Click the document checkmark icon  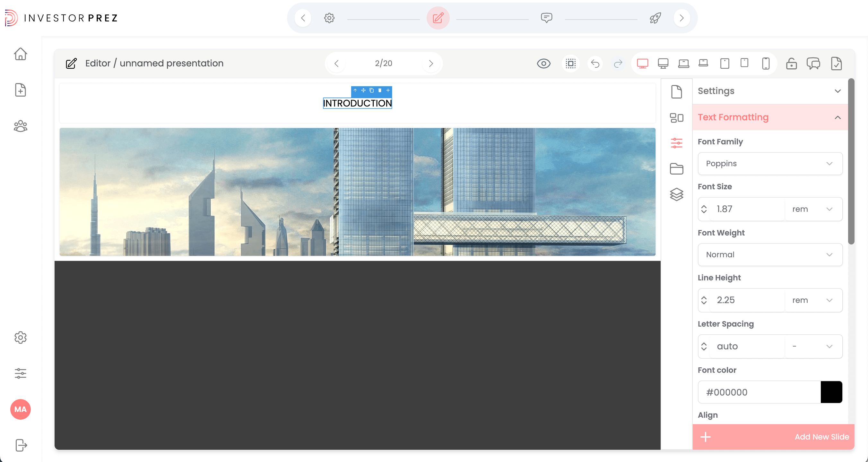coord(836,63)
